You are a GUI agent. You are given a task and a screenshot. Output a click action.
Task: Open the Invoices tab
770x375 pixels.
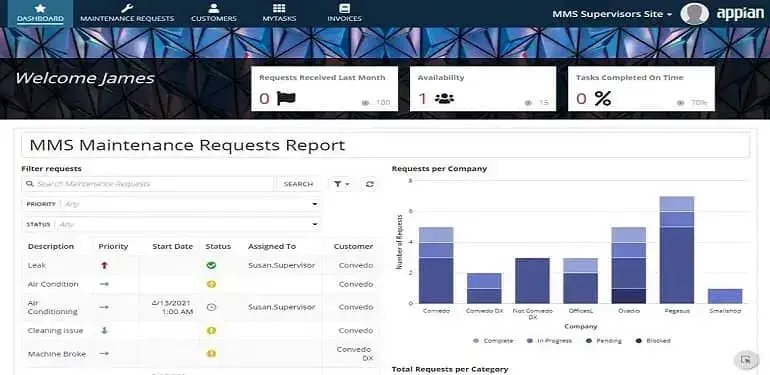344,13
